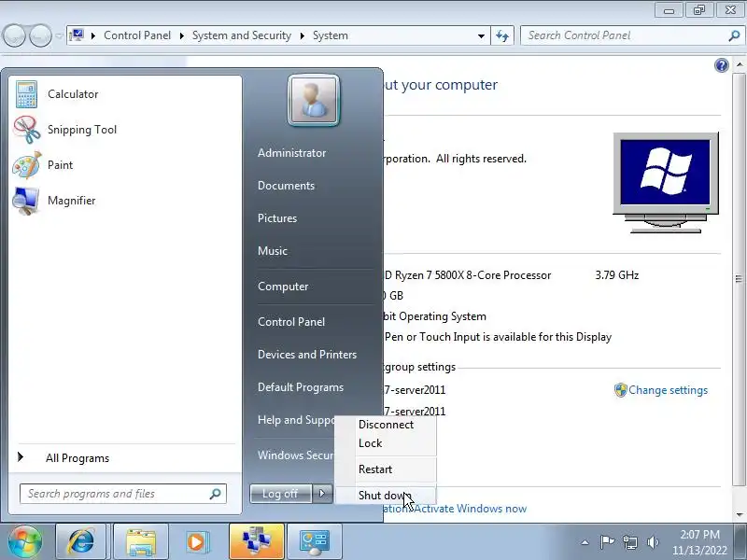Open Default Programs
747x560 pixels.
[300, 387]
